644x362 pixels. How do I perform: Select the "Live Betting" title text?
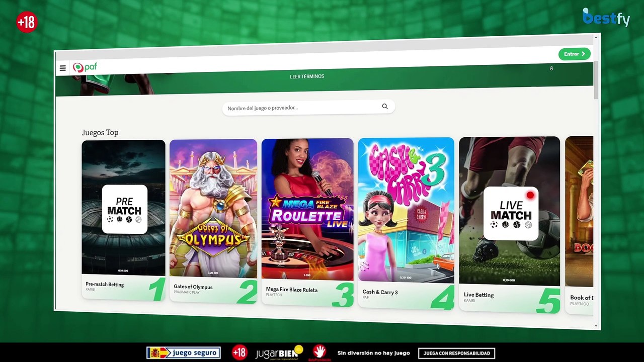click(x=479, y=295)
